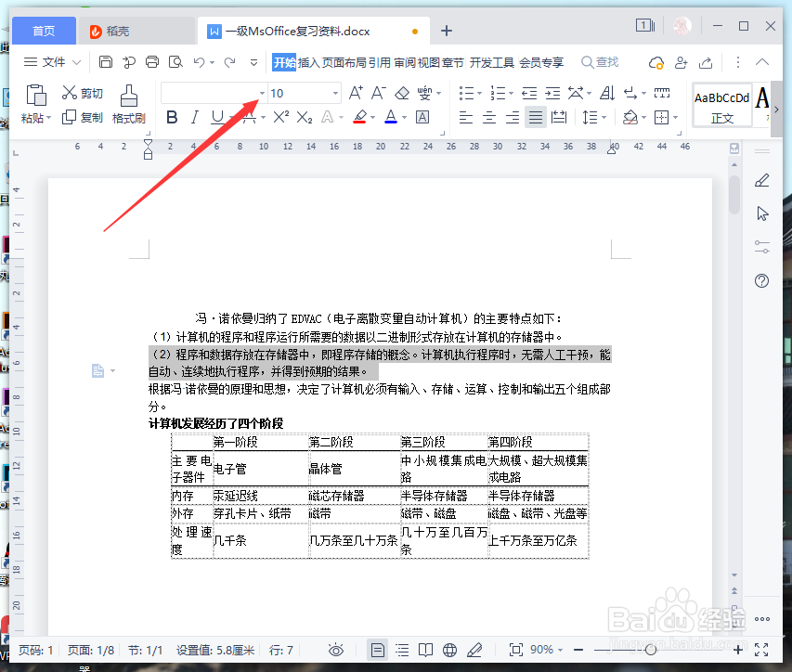Screen dimensions: 792x672
Task: Click the Print icon in quick toolbar
Action: 152,62
